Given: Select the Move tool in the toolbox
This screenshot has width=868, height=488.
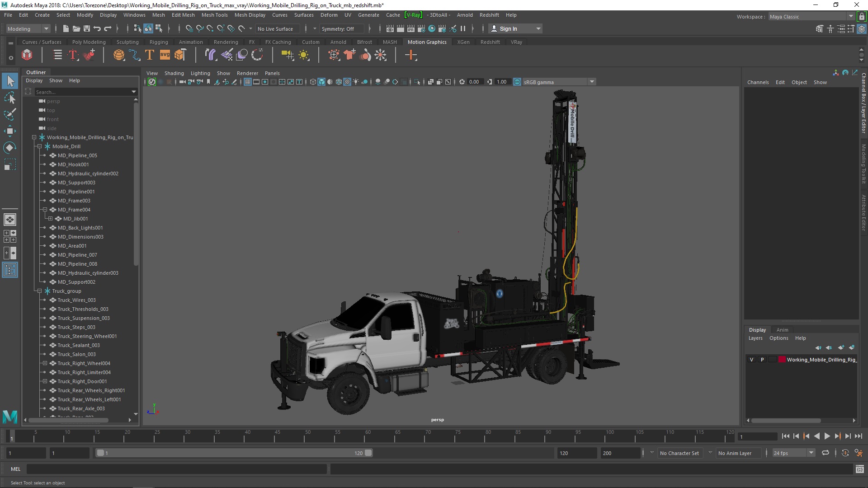Looking at the screenshot, I should tap(9, 131).
